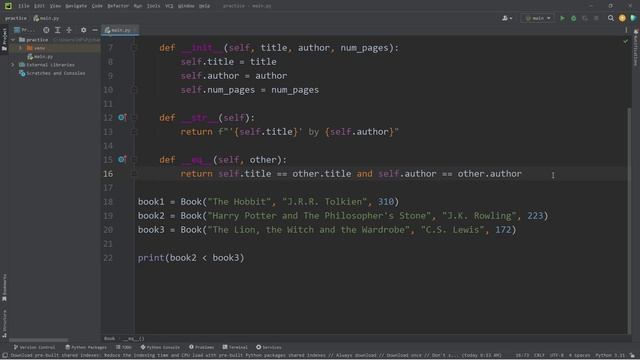The image size is (640, 360).
Task: Click Expand All icon in Project panel
Action: [x=58, y=30]
